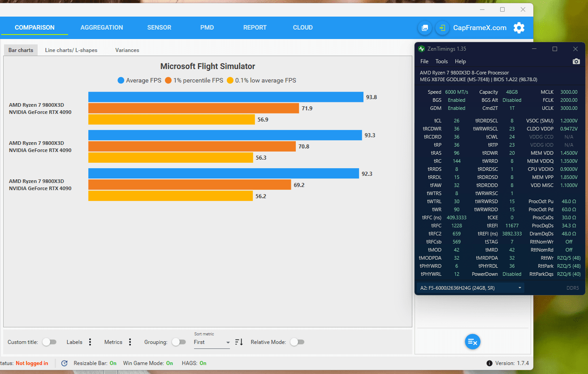
Task: Click the refresh icon beside Resizable Bar
Action: coord(64,363)
